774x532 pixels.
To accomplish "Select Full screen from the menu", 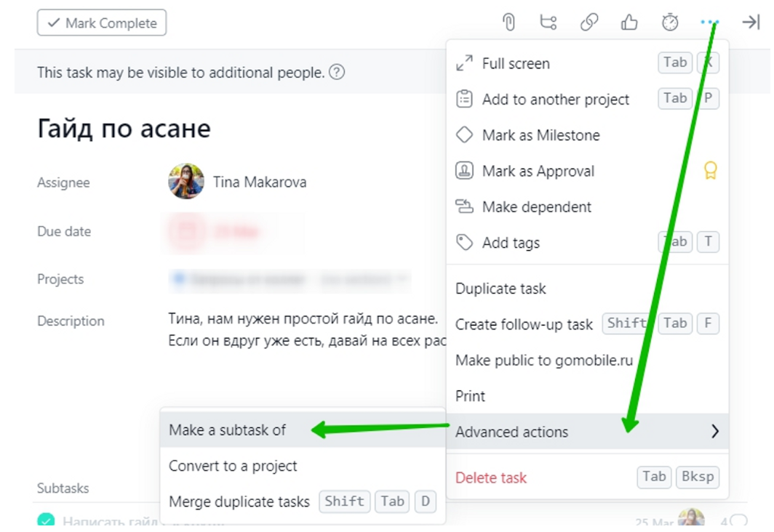I will pyautogui.click(x=515, y=63).
